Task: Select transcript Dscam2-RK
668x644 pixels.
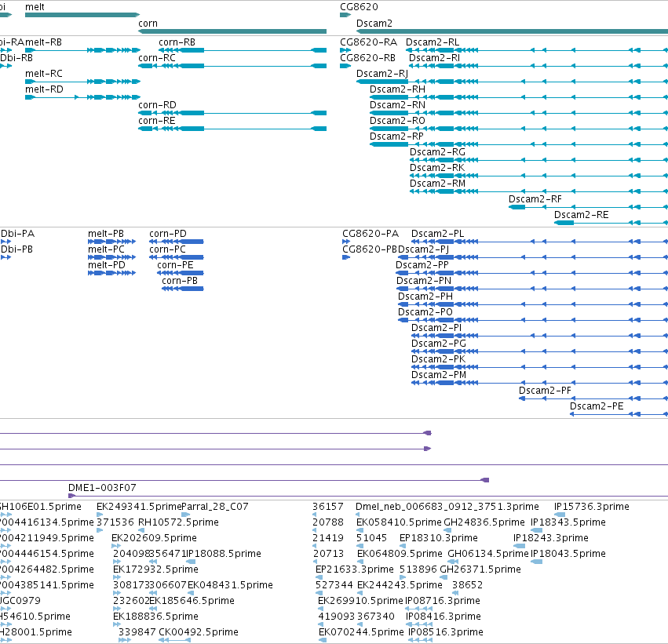Action: click(539, 176)
